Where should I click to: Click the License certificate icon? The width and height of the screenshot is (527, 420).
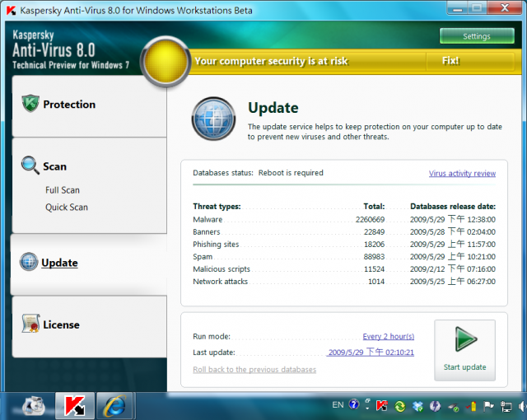pos(31,324)
